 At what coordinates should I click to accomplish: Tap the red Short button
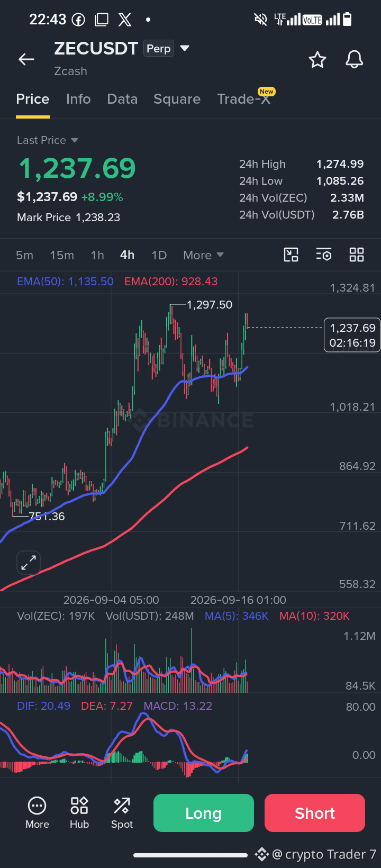point(315,813)
